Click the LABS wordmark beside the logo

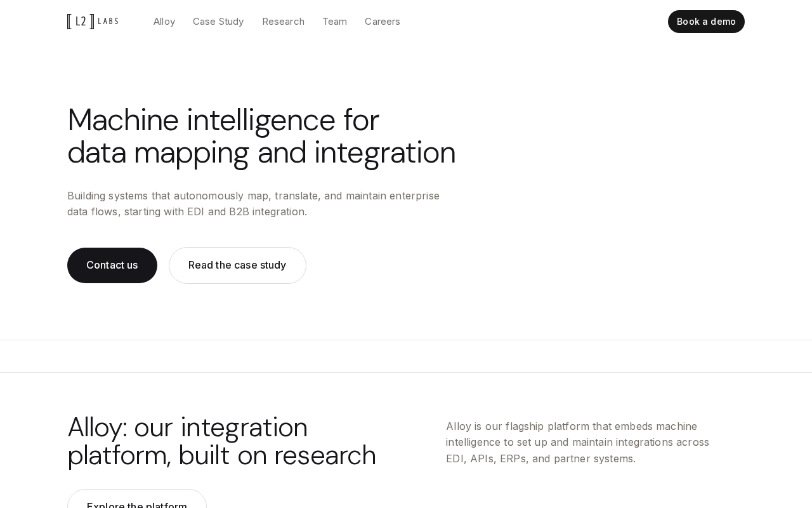pos(108,22)
